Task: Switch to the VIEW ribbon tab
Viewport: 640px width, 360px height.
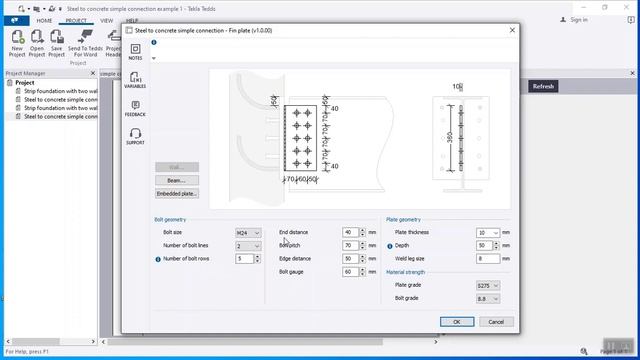Action: [x=107, y=20]
